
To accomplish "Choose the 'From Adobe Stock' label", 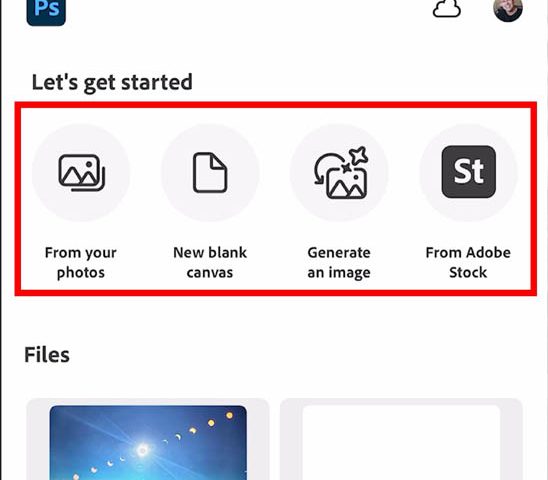I will pyautogui.click(x=468, y=262).
